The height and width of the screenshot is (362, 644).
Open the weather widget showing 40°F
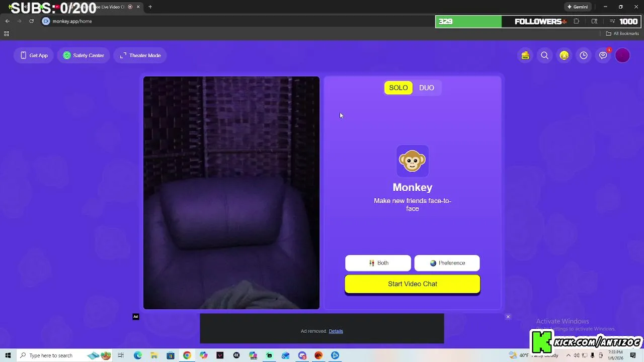pos(534,355)
